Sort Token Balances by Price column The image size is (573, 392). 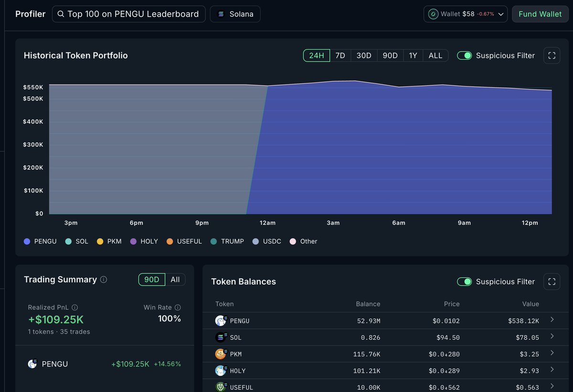click(x=452, y=304)
